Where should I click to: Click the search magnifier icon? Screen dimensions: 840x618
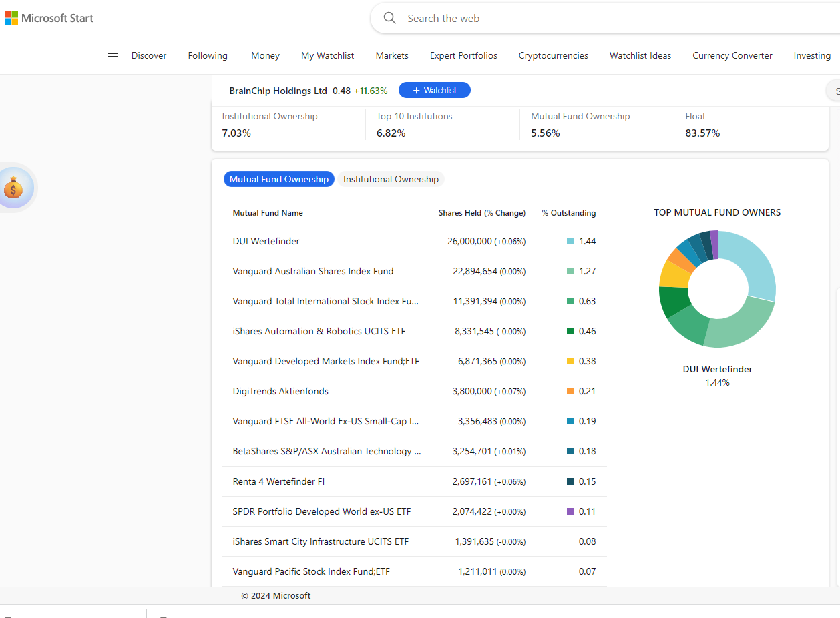(x=390, y=18)
